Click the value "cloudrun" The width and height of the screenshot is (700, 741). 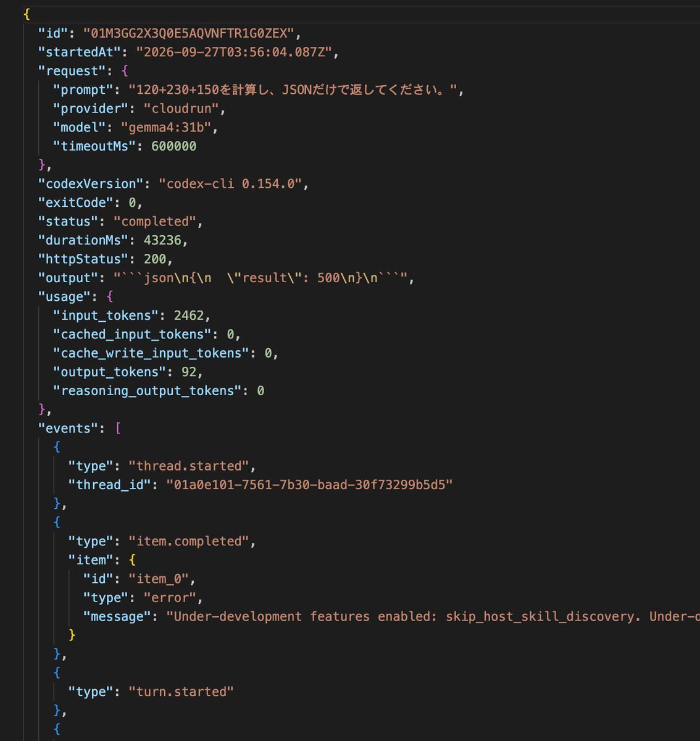[x=181, y=108]
